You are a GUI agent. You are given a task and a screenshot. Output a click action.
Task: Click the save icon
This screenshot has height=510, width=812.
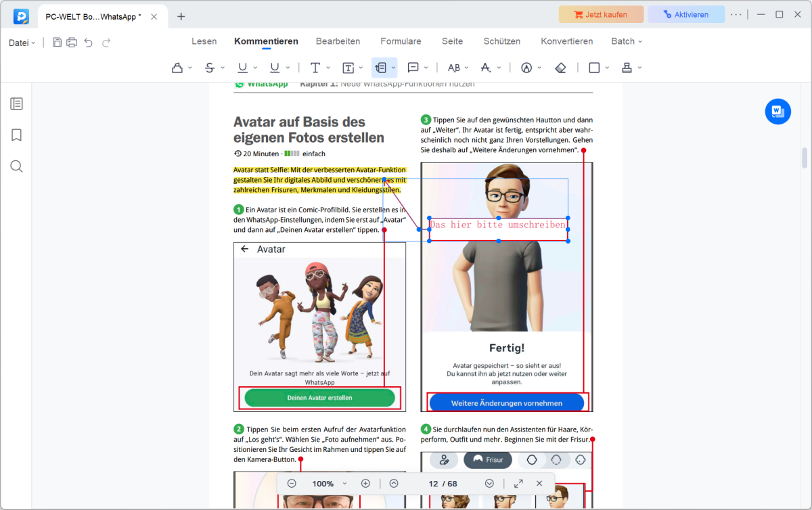58,42
